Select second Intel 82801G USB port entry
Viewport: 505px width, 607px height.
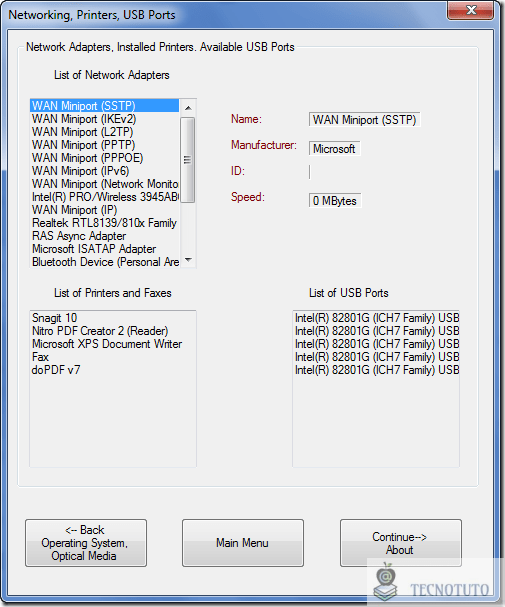[x=376, y=331]
